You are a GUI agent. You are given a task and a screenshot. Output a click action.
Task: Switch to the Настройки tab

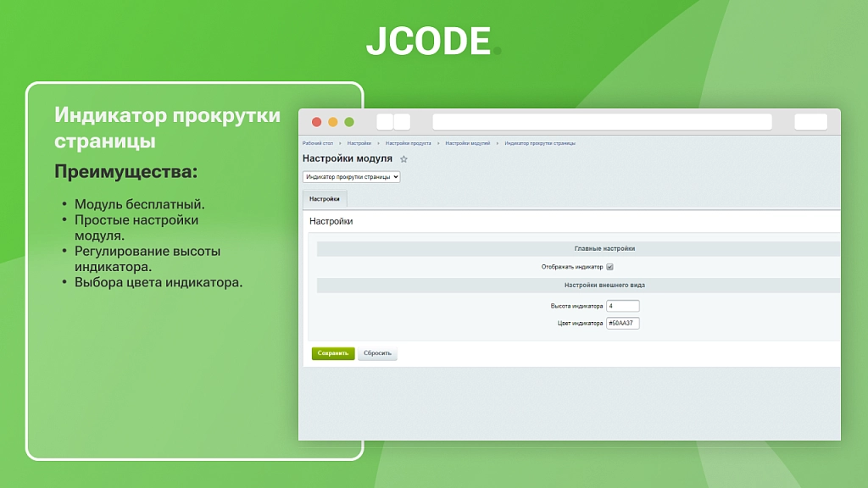[325, 198]
